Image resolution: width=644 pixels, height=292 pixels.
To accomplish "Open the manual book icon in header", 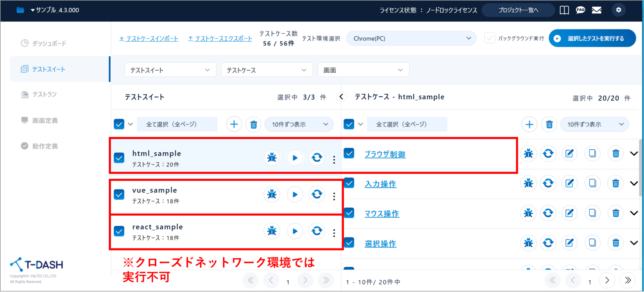I will pyautogui.click(x=564, y=10).
